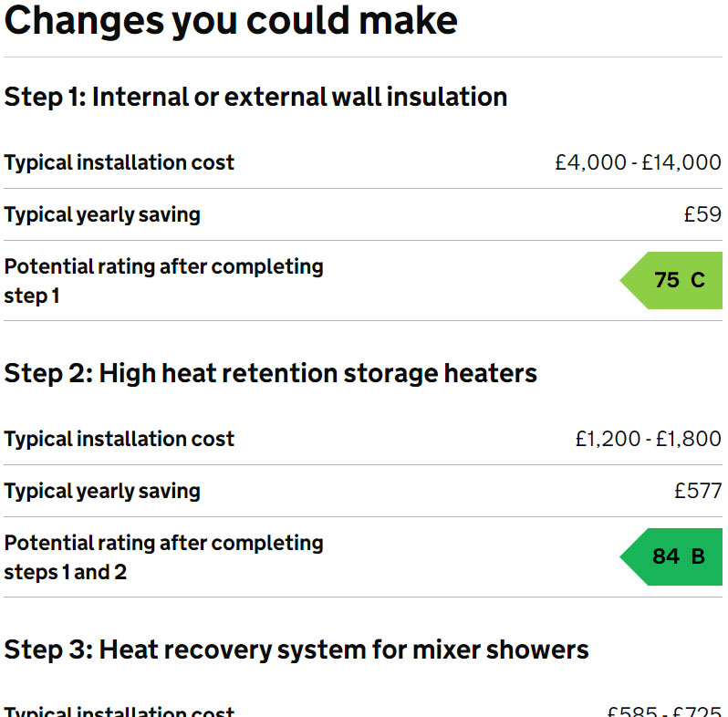Click the £585 - £725 cost under Step 3

(663, 712)
